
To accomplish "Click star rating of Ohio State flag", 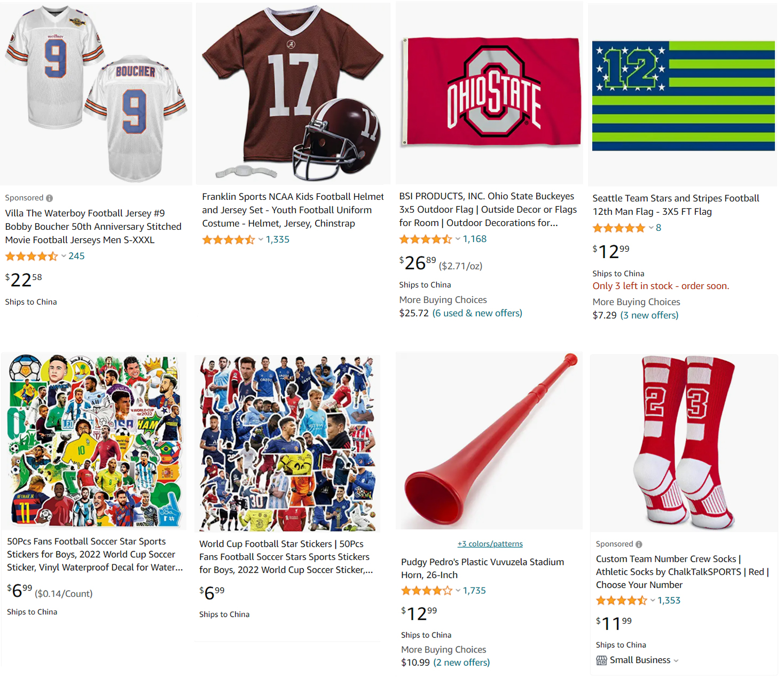I will click(x=426, y=239).
